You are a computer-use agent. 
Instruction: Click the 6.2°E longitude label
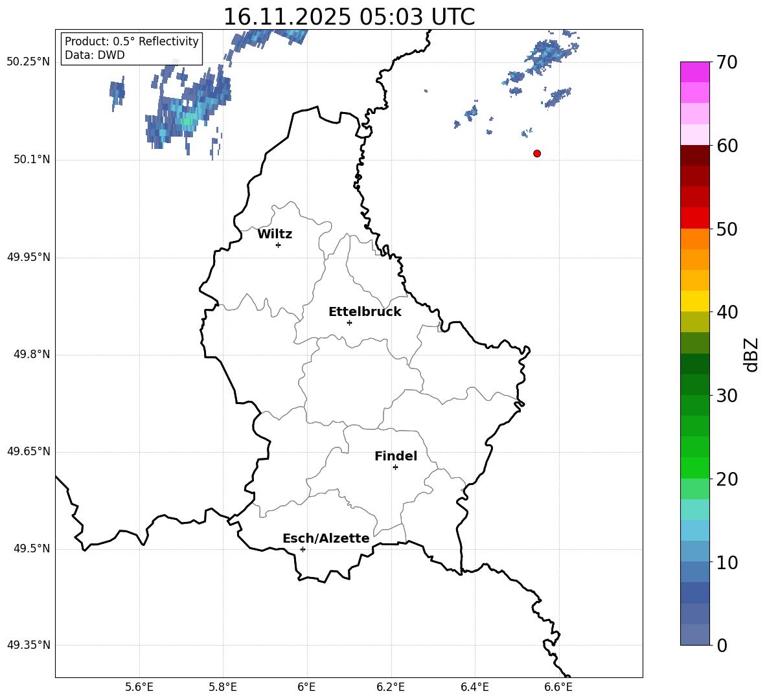point(391,687)
